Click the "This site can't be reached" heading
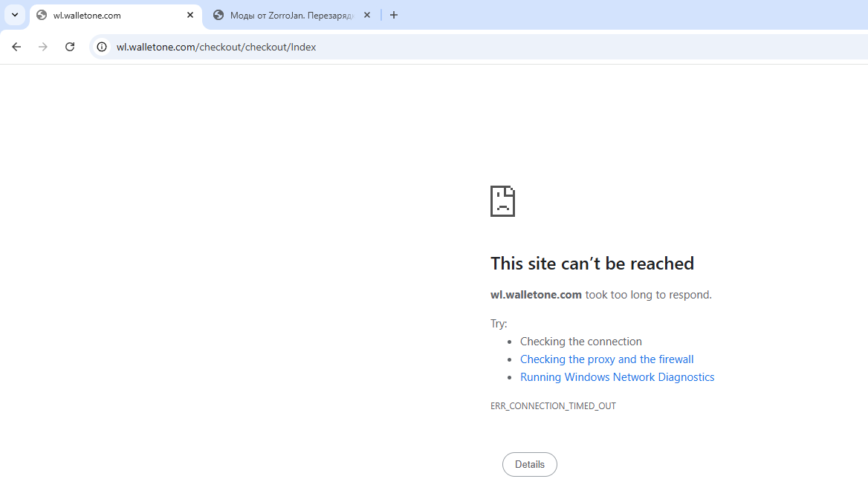This screenshot has width=868, height=499. [x=592, y=264]
